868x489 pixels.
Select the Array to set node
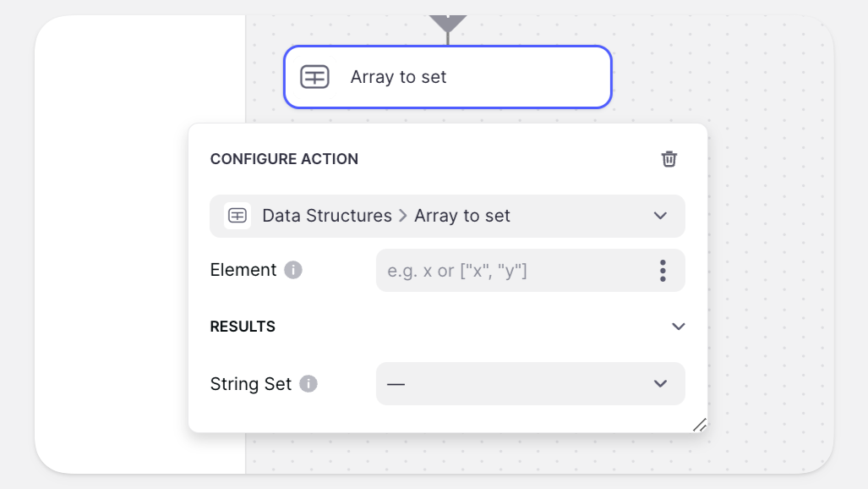tap(447, 77)
